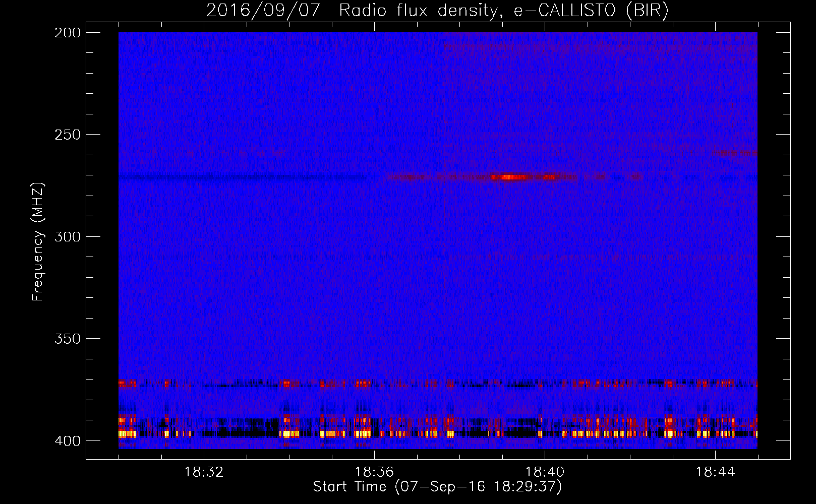
Task: Click the 250 frequency tick label
Action: [68, 135]
